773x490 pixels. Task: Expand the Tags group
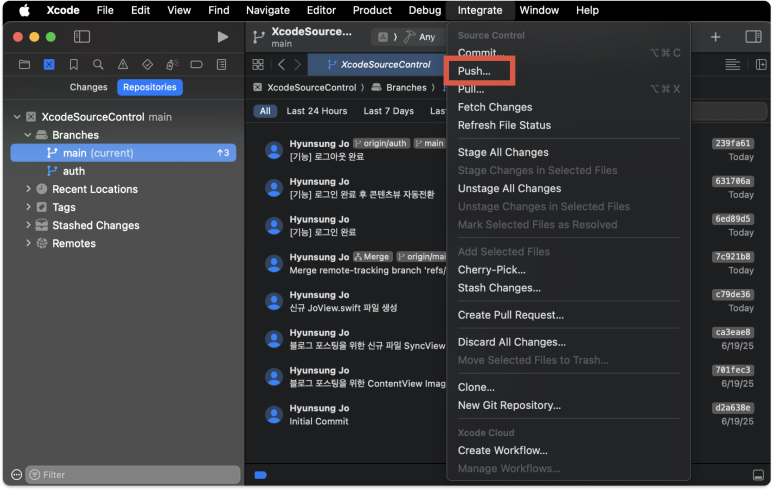click(x=28, y=207)
